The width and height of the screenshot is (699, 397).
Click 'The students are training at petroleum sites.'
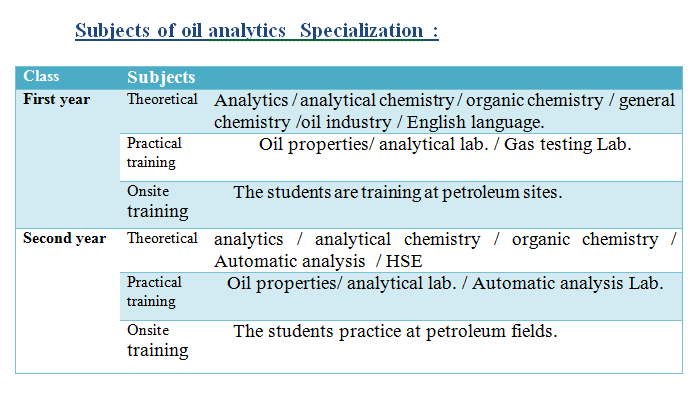coord(398,192)
